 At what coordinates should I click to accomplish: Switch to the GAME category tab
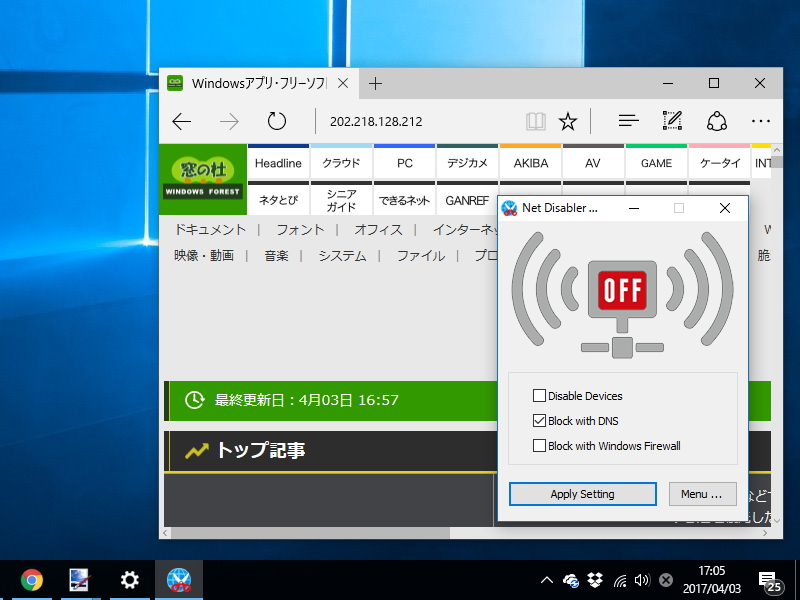pyautogui.click(x=655, y=163)
